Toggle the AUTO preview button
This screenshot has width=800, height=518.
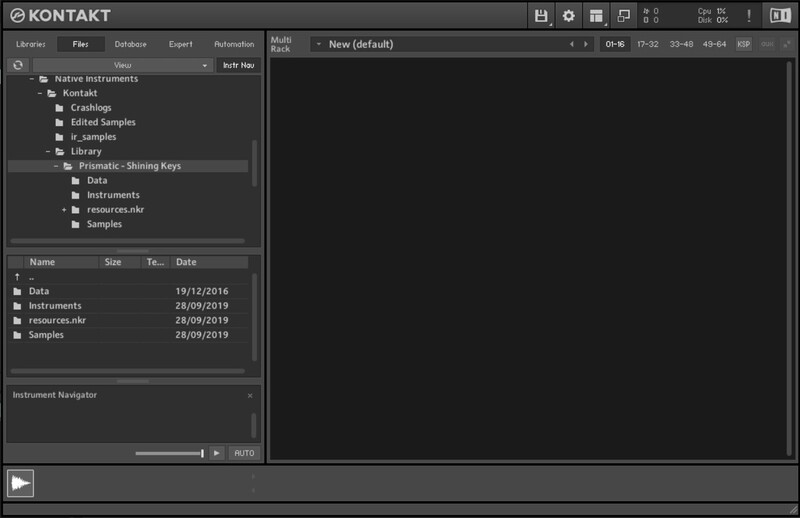[x=243, y=453]
